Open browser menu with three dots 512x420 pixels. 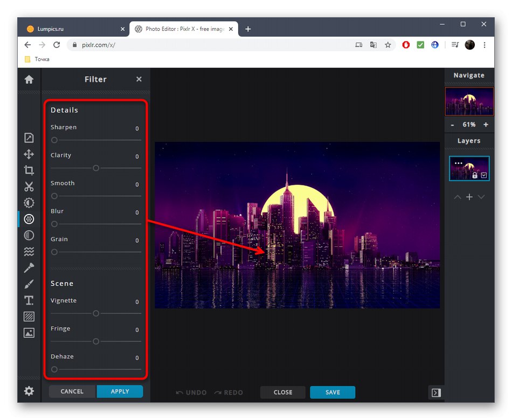485,45
